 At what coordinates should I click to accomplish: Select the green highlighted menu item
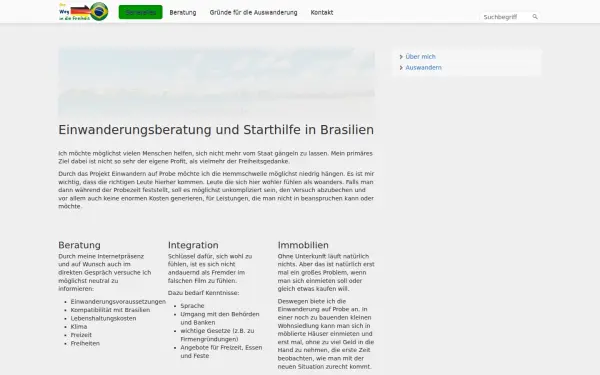coord(140,12)
